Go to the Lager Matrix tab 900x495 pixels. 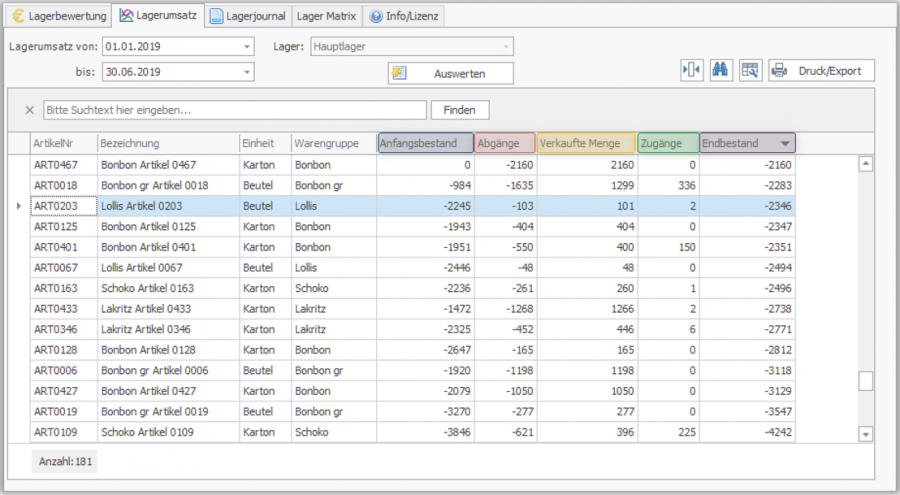coord(327,16)
